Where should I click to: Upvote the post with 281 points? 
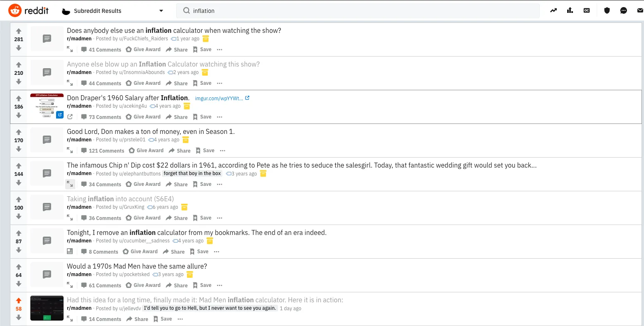[x=19, y=31]
